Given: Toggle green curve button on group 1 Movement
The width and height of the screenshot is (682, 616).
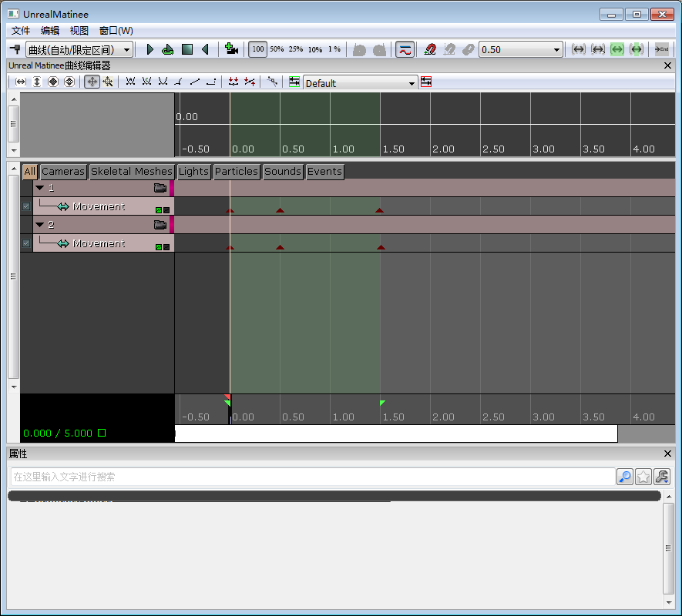Looking at the screenshot, I should 159,210.
